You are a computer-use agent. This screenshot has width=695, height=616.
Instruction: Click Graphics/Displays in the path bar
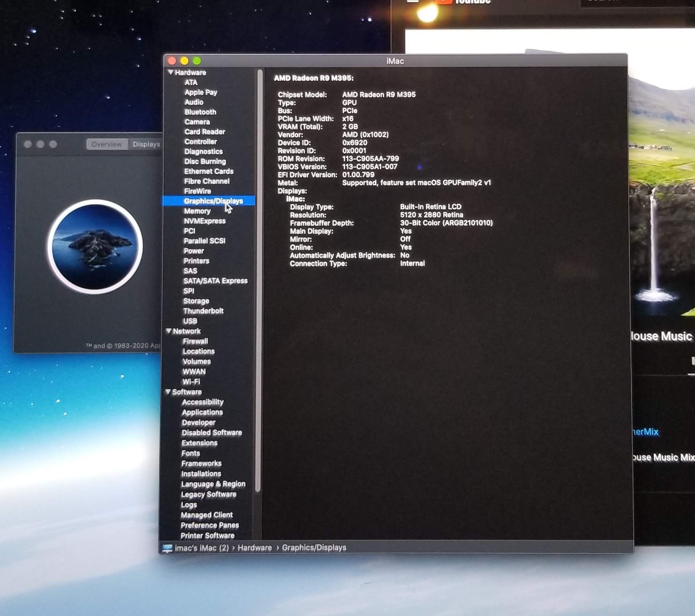click(314, 548)
